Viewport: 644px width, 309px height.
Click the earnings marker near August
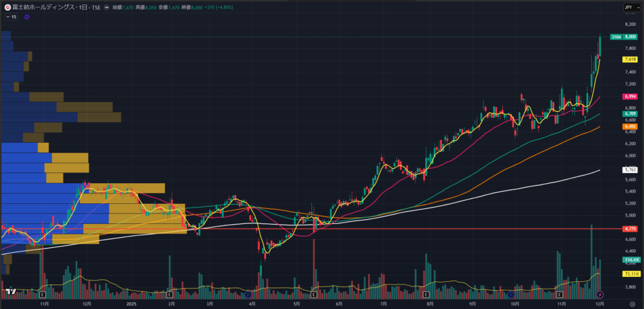pyautogui.click(x=426, y=295)
